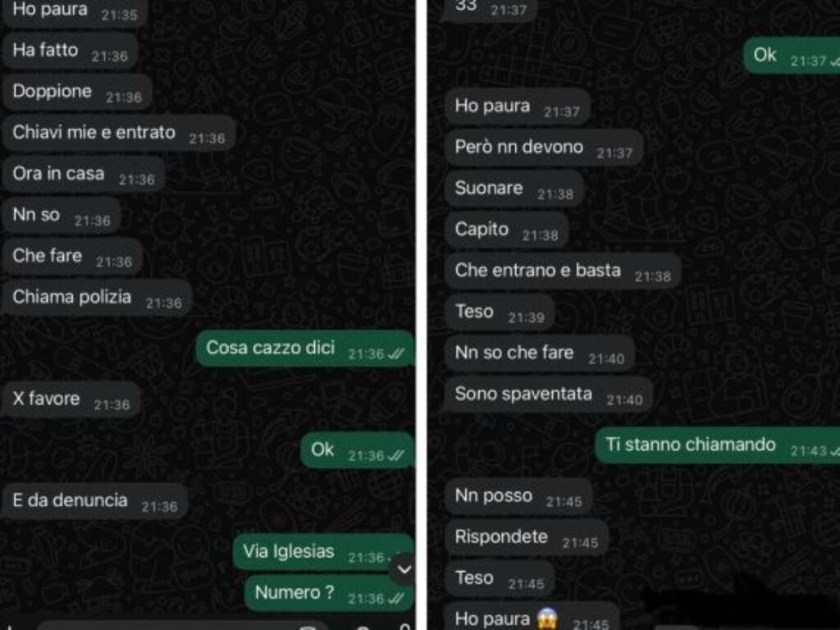This screenshot has width=840, height=630.
Task: Select the X favore message bubble
Action: pyautogui.click(x=71, y=399)
